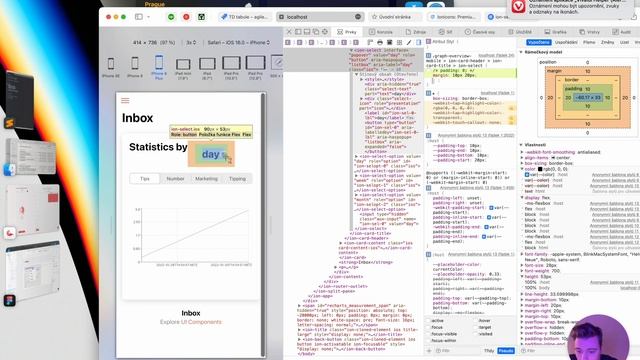Select the iPhone 8 Plus device icon
The width and height of the screenshot is (640, 360).
pyautogui.click(x=159, y=63)
